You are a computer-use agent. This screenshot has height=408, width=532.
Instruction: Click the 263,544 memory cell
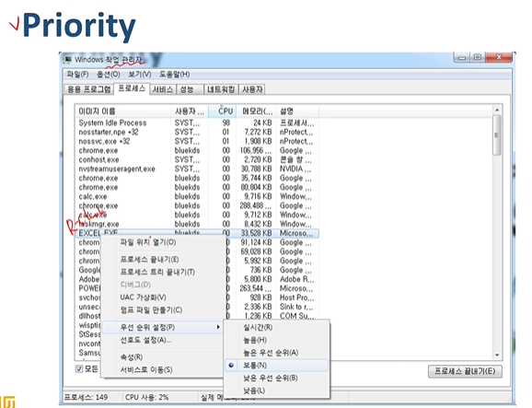coord(256,288)
